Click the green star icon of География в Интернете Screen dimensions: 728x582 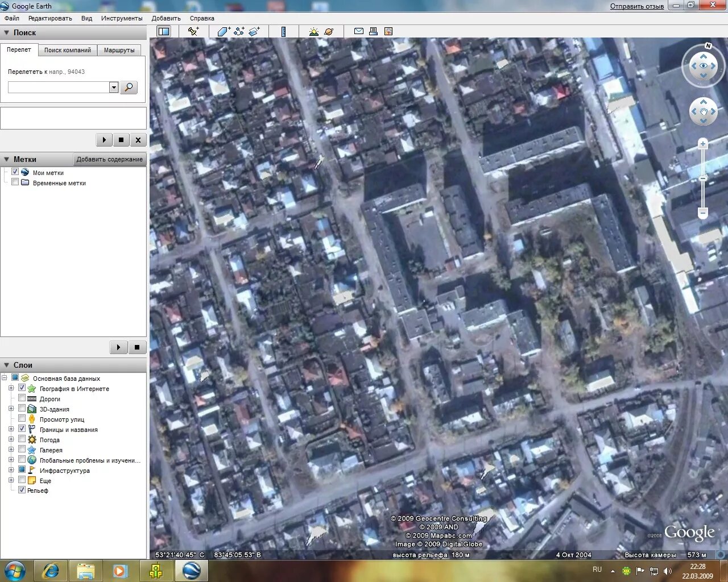32,389
